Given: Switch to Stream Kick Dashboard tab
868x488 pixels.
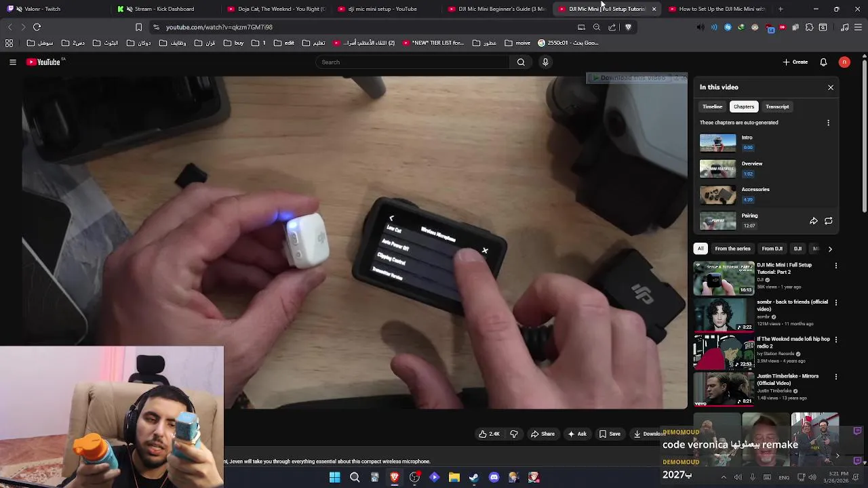Looking at the screenshot, I should (x=163, y=9).
